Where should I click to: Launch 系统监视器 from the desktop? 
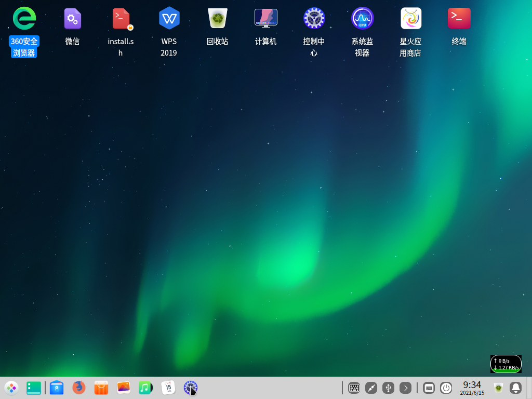(x=362, y=19)
